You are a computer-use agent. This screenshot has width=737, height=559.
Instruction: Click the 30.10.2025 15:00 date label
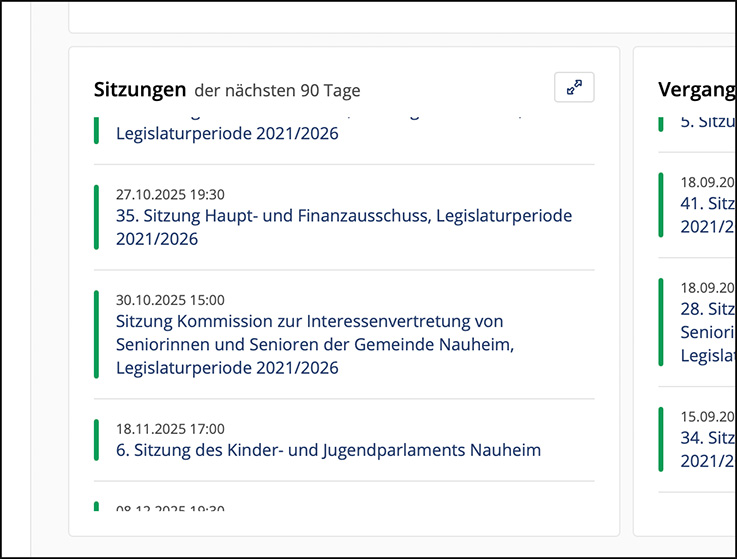(170, 299)
